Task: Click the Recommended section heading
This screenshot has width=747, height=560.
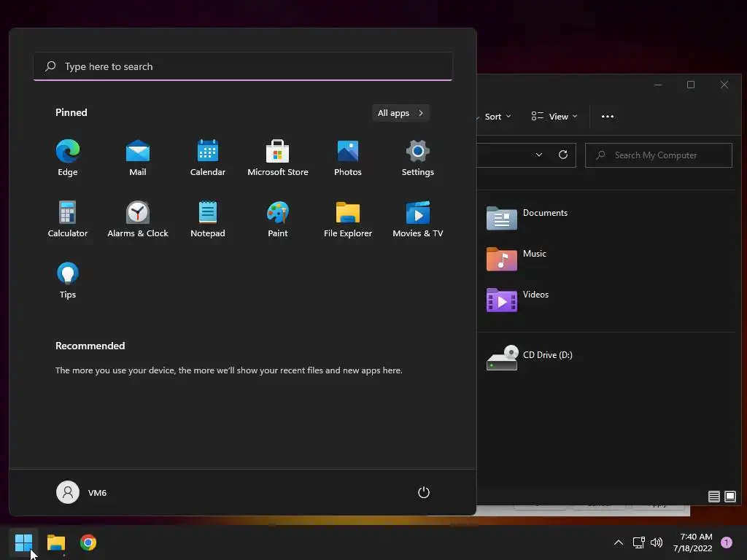Action: coord(90,346)
